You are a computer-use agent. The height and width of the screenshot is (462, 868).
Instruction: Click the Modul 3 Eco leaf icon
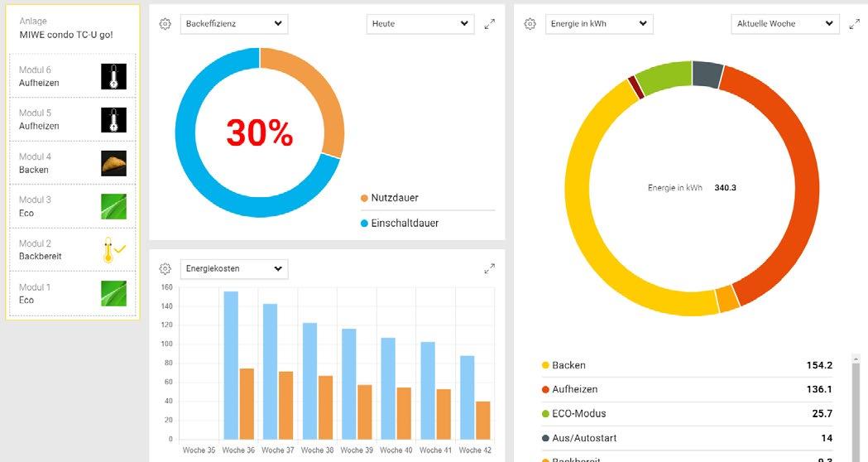coord(113,207)
